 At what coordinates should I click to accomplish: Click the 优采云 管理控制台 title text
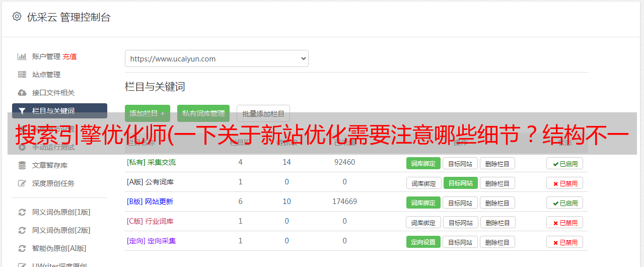pyautogui.click(x=68, y=17)
